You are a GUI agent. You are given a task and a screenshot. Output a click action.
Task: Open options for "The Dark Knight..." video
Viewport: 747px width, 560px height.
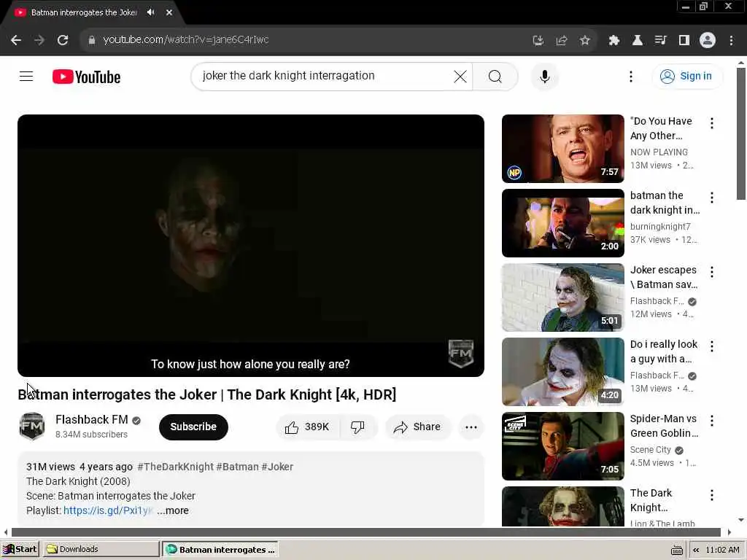coord(712,495)
